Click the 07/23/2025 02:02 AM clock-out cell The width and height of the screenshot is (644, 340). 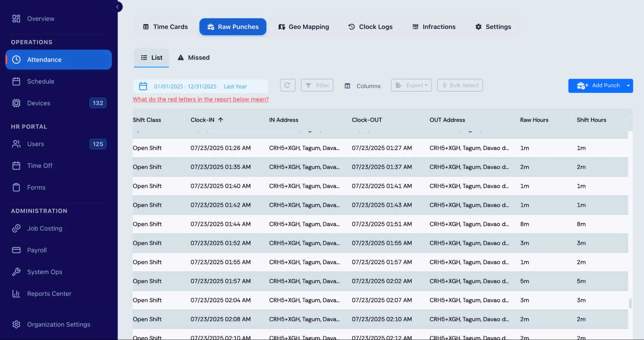382,281
